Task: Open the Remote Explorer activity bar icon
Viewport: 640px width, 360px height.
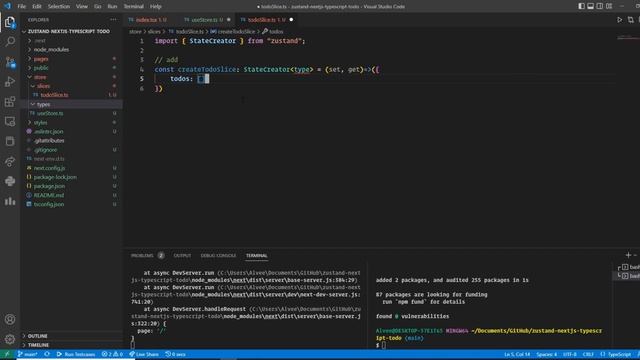Action: (x=10, y=122)
